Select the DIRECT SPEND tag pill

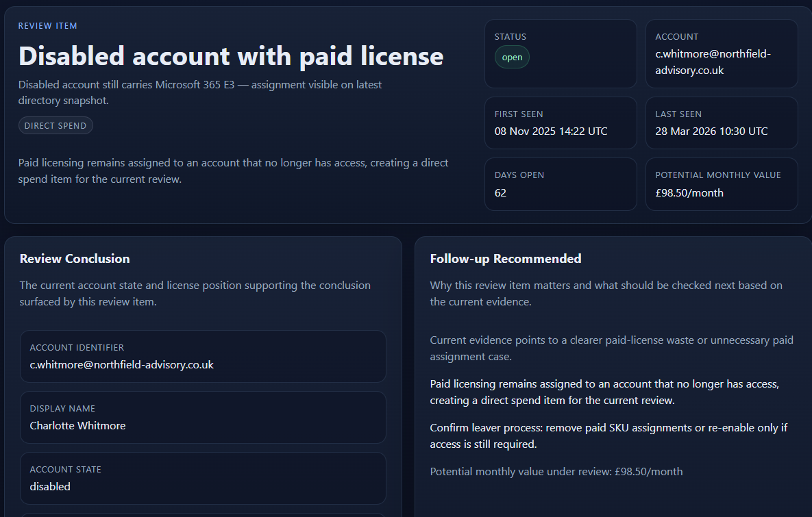coord(56,126)
